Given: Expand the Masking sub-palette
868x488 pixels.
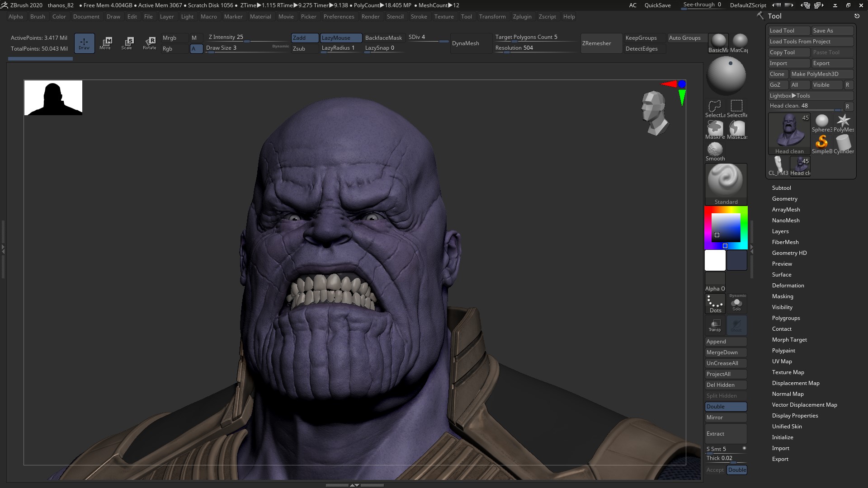Looking at the screenshot, I should [783, 296].
